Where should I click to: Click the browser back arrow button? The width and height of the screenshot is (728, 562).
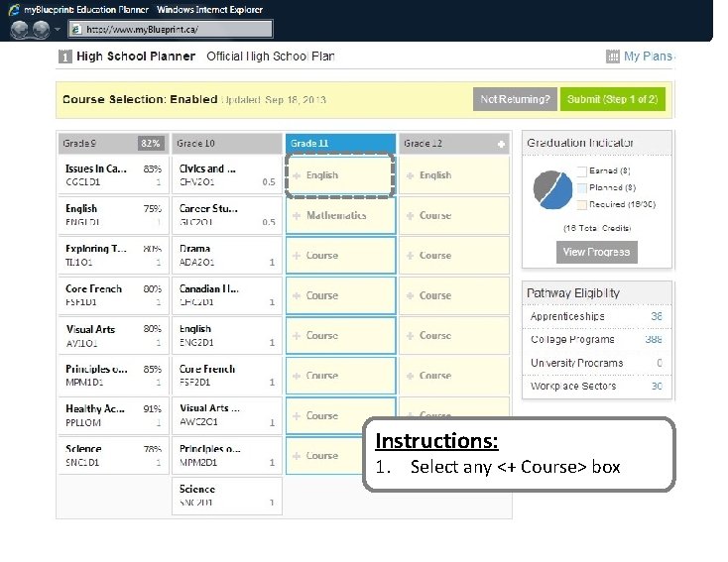[20, 29]
